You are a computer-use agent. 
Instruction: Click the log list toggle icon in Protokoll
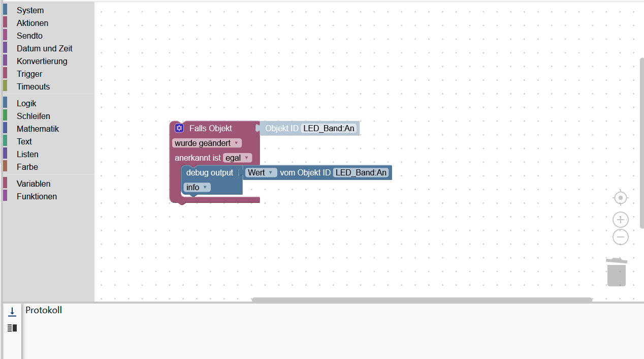pyautogui.click(x=12, y=328)
